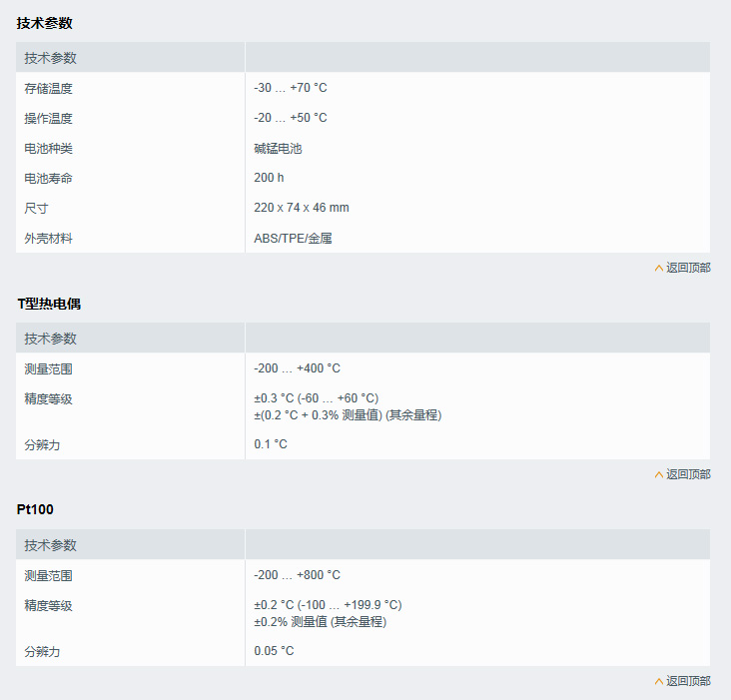
Task: Click the up-arrow icon below the T型热电偶 table
Action: (658, 474)
